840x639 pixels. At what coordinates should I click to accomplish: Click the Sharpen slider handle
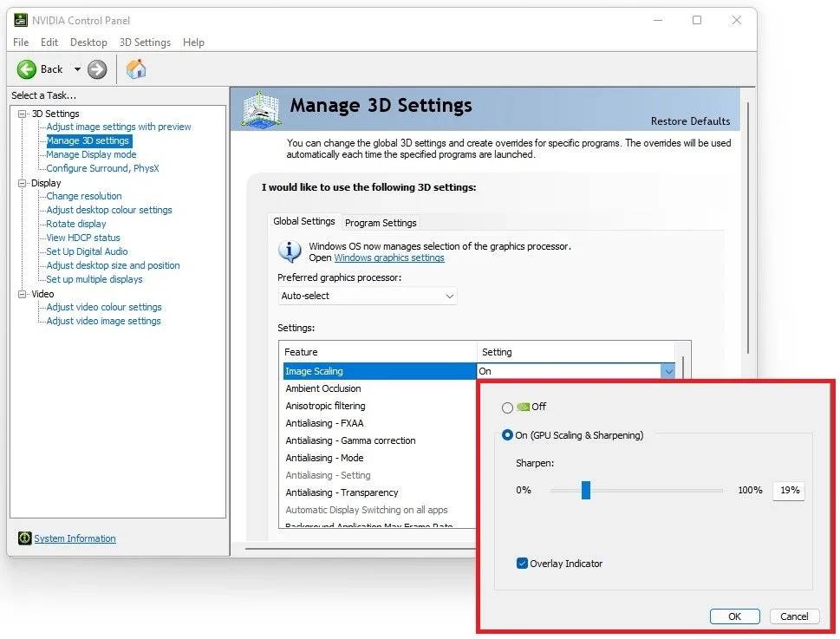point(585,490)
